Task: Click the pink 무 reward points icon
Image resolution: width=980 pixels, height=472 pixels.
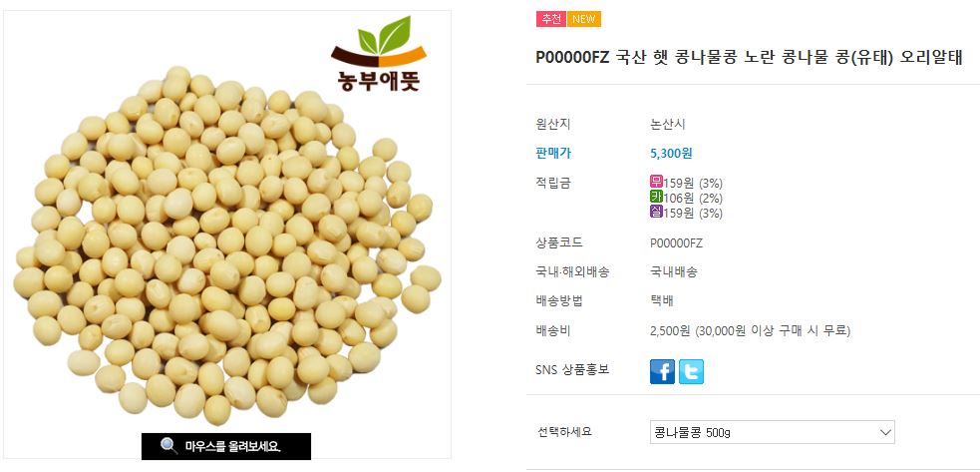Action: pyautogui.click(x=656, y=183)
